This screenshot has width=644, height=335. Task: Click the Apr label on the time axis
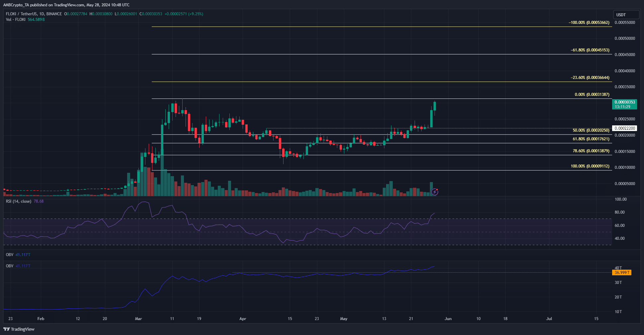click(243, 319)
